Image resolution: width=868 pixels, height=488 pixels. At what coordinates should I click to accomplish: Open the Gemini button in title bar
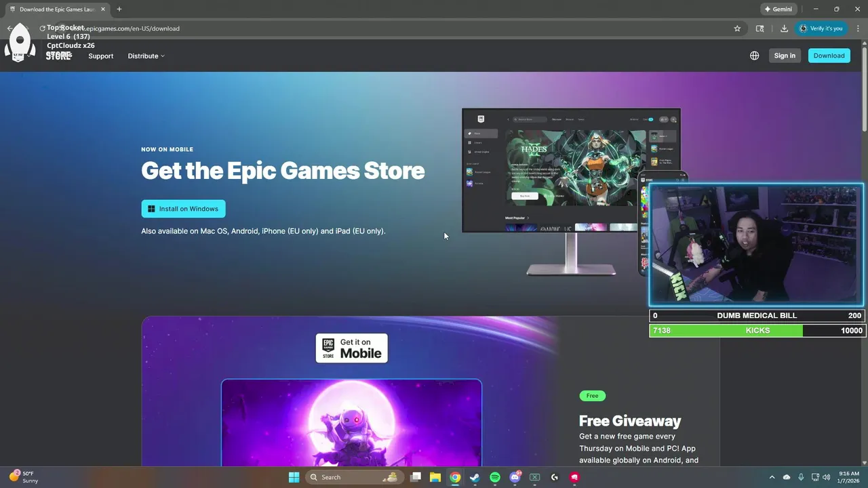[778, 9]
